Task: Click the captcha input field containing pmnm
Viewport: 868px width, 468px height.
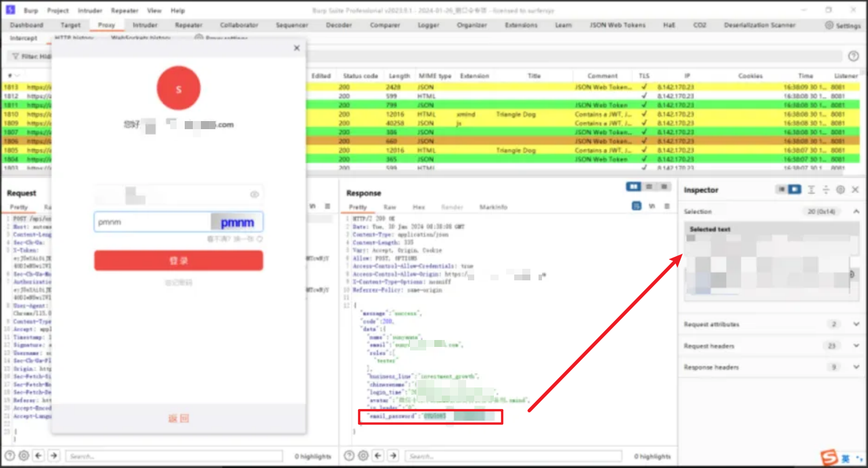Action: (x=152, y=222)
